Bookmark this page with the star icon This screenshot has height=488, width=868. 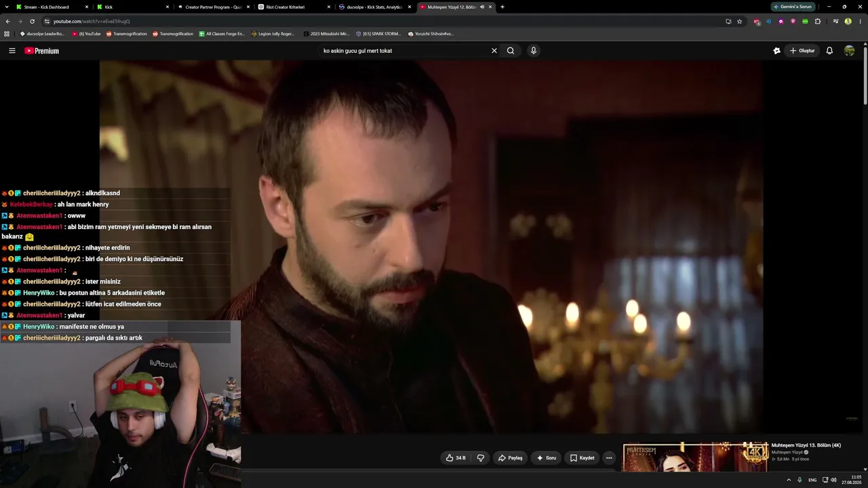(x=740, y=21)
